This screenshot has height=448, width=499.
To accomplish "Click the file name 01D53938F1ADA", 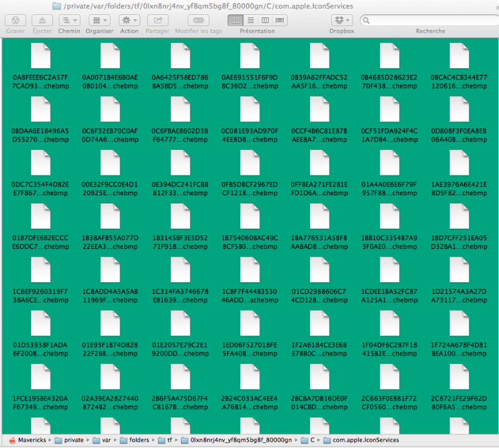I will point(41,349).
